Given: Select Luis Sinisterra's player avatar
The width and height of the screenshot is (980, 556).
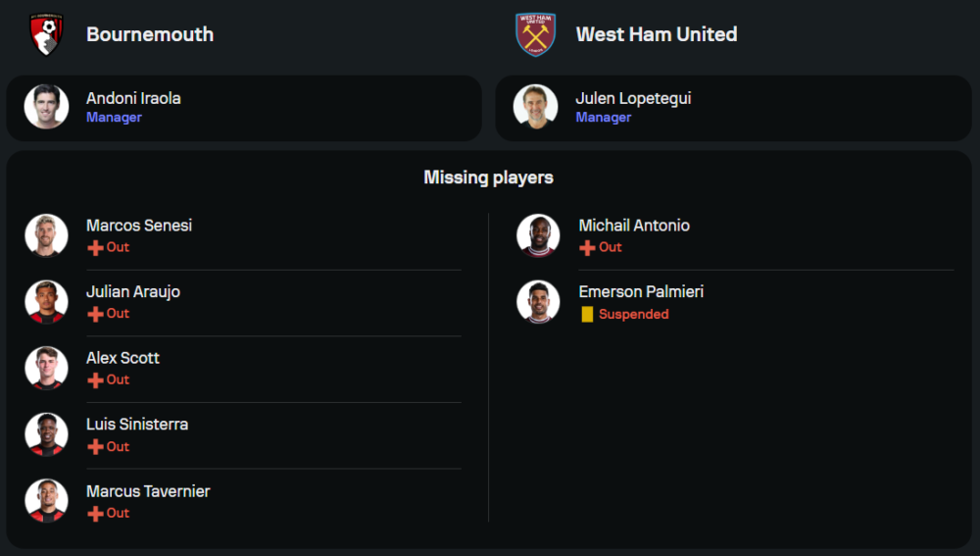Looking at the screenshot, I should pyautogui.click(x=46, y=434).
